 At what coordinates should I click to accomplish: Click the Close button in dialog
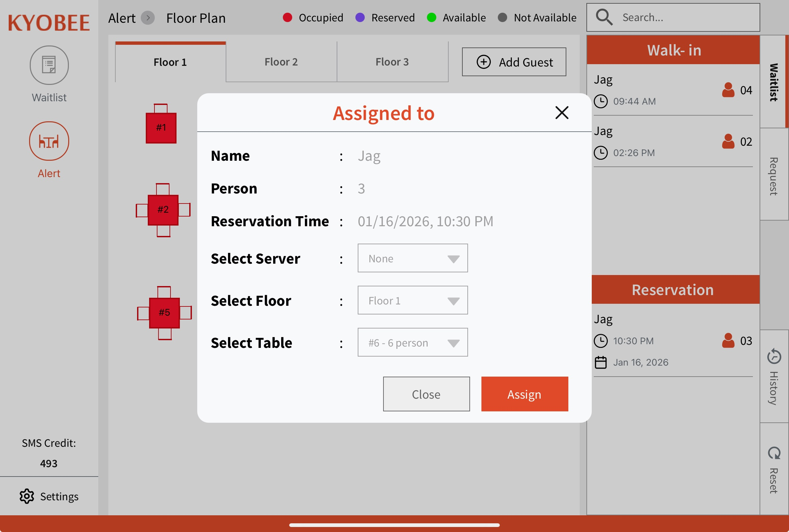(x=426, y=394)
